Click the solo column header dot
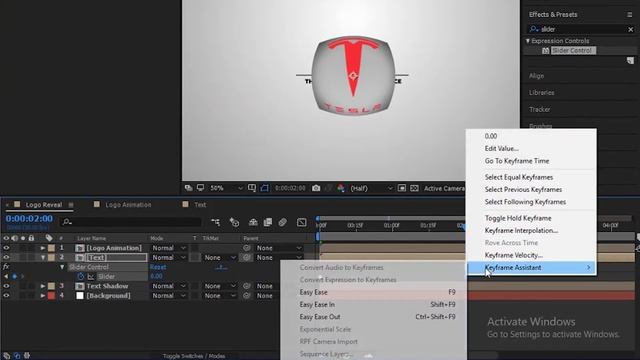 (x=23, y=238)
